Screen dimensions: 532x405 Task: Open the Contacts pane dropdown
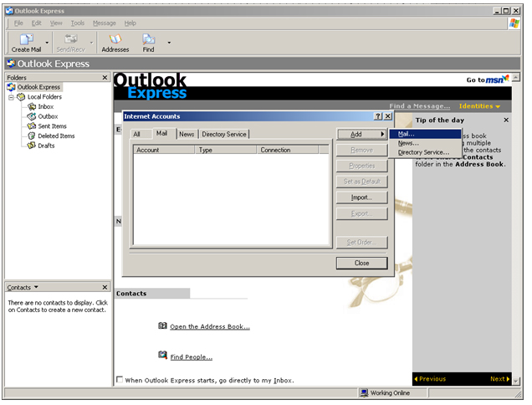tap(36, 287)
